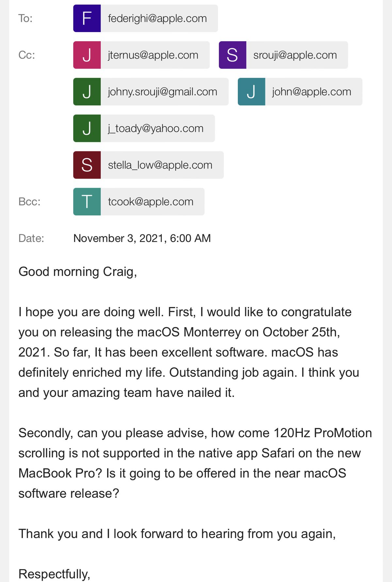Click the Good morning Craig greeting line
The width and height of the screenshot is (392, 582).
click(x=78, y=272)
